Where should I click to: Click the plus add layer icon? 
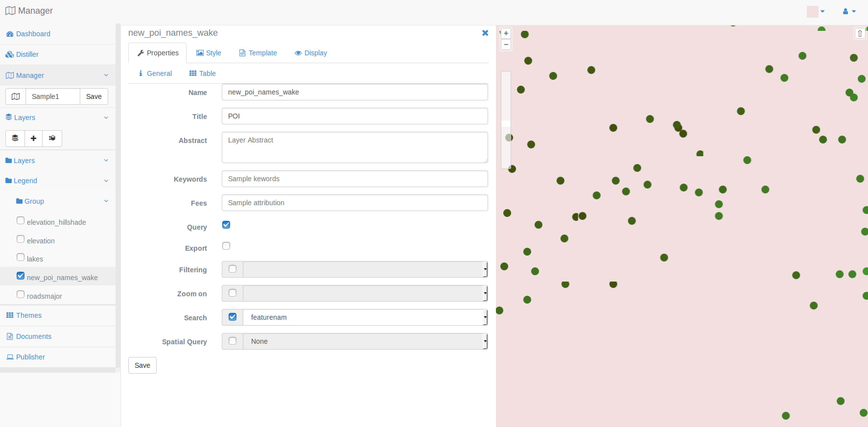click(x=33, y=138)
